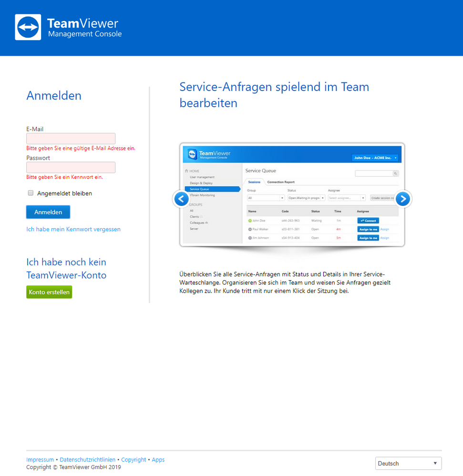The width and height of the screenshot is (463, 476).
Task: Click the TeamViewer Management Console title text
Action: coord(84,27)
